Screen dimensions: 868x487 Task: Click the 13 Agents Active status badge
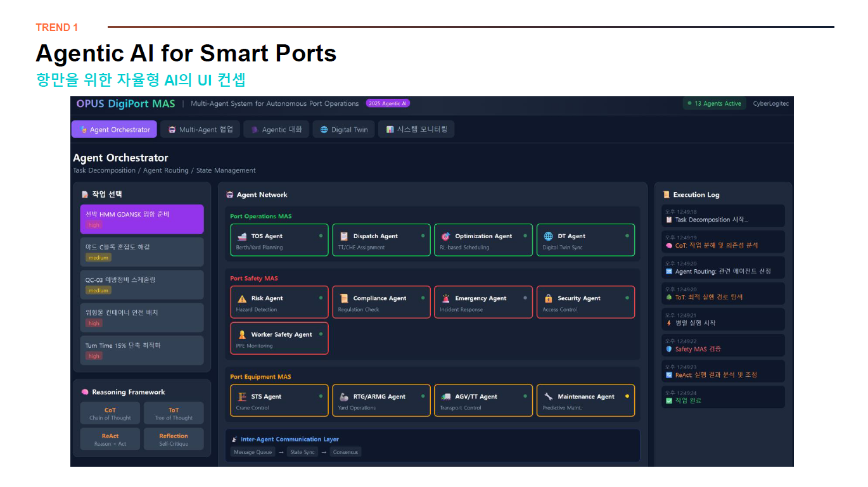[x=714, y=104]
